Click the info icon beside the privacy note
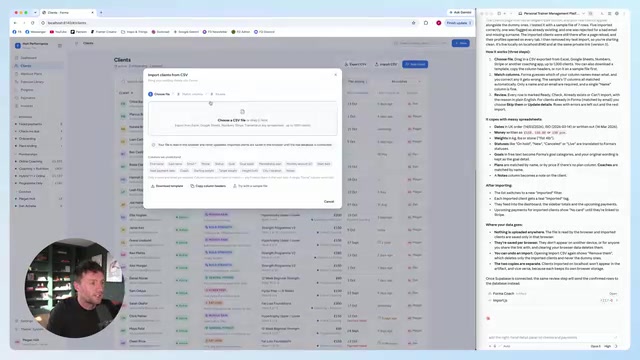640x360 pixels. pyautogui.click(x=153, y=145)
